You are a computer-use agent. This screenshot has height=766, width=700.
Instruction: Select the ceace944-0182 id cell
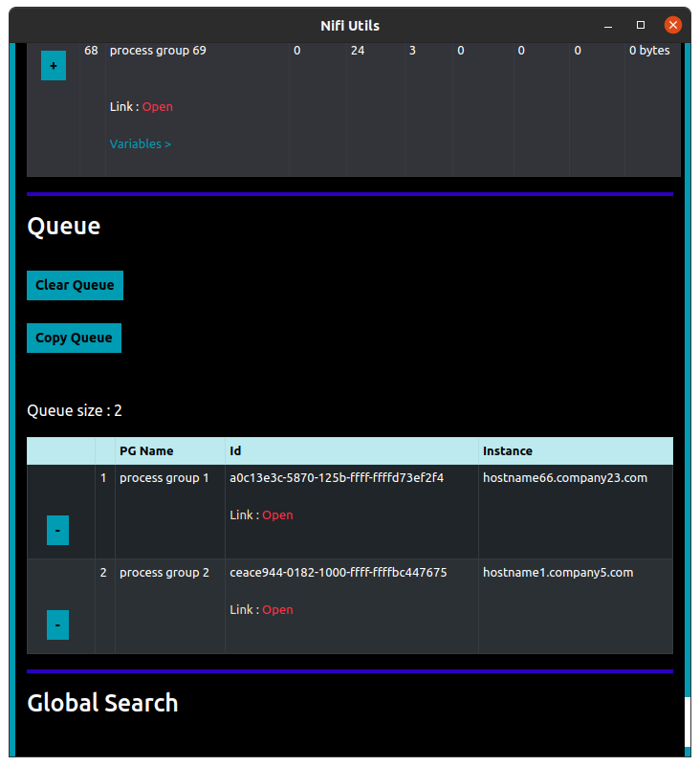pos(339,573)
